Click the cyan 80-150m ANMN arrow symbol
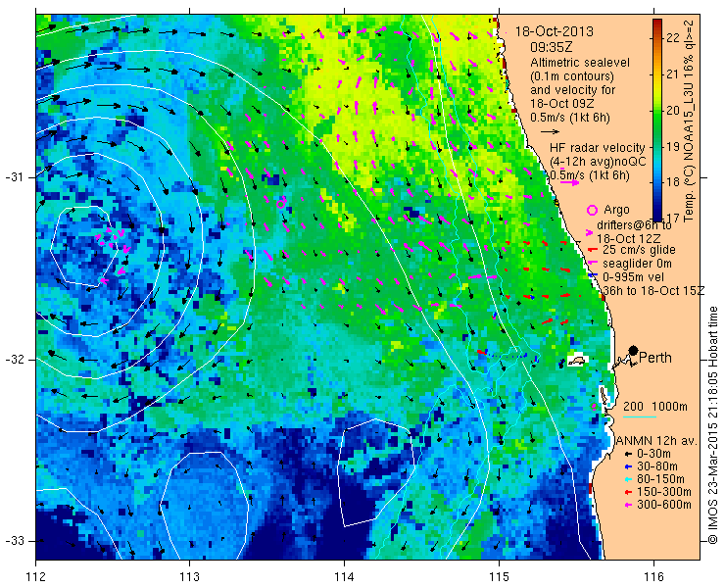Screen dimensions: 725x588 [628, 479]
